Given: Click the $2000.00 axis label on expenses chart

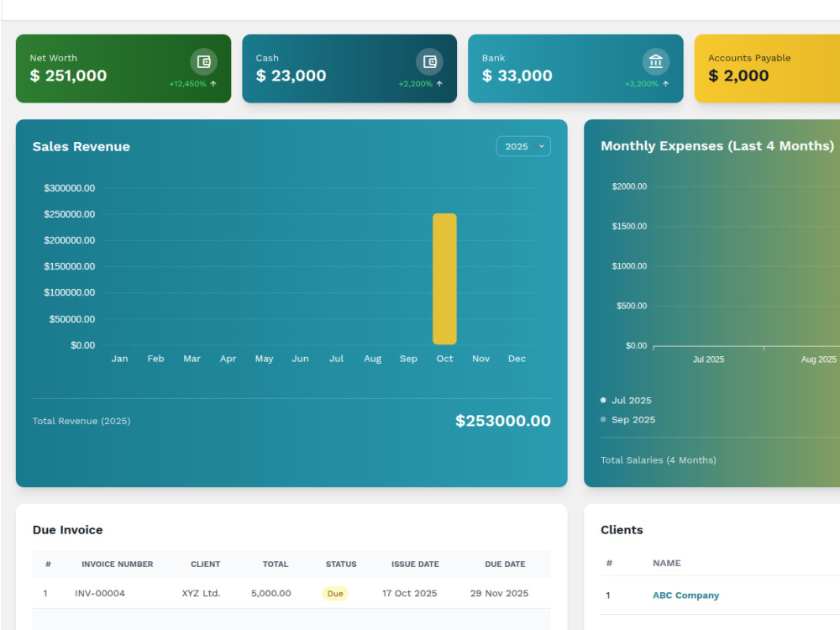Looking at the screenshot, I should [629, 186].
